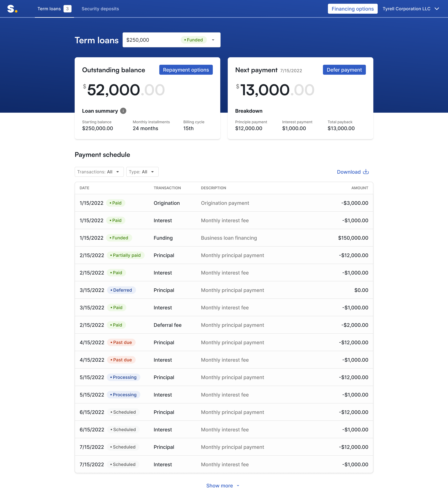Click the Payment schedule heading

102,155
